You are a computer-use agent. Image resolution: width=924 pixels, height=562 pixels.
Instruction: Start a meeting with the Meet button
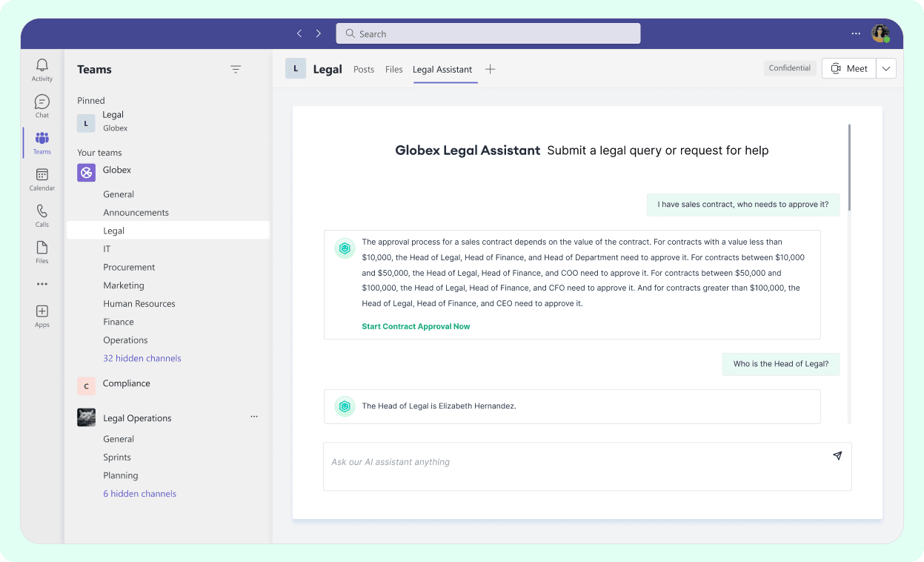coord(849,68)
